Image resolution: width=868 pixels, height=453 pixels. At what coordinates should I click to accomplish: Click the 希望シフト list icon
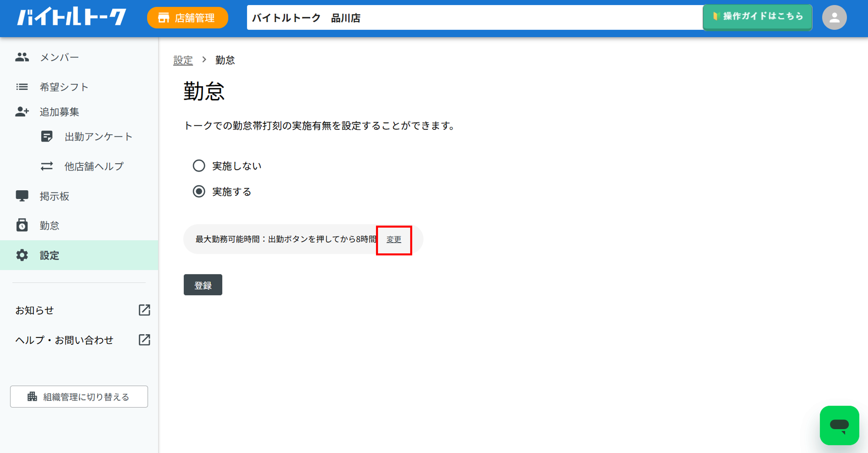pos(22,87)
